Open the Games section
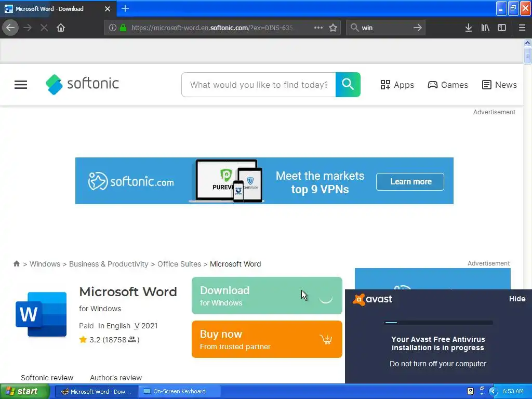 tap(448, 85)
